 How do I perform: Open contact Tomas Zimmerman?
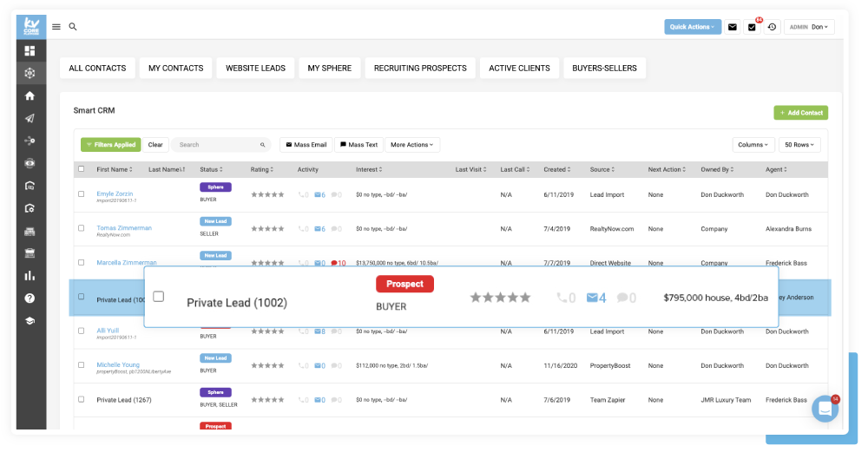[124, 228]
